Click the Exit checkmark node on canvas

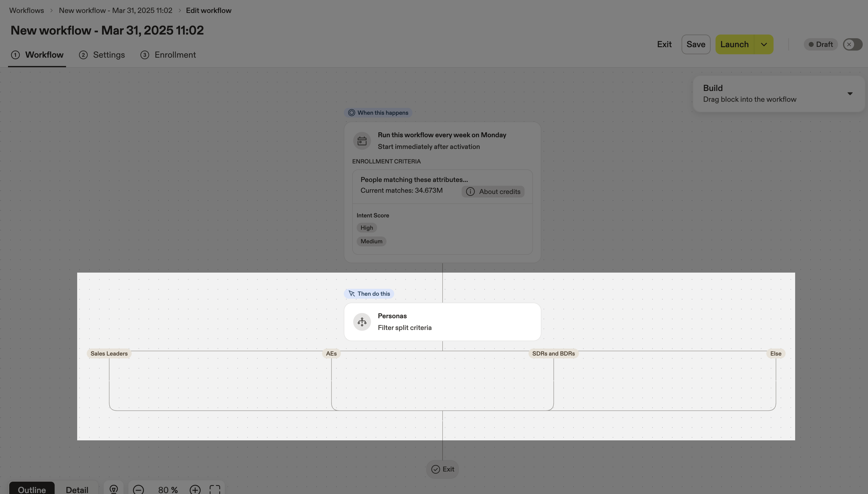[442, 469]
